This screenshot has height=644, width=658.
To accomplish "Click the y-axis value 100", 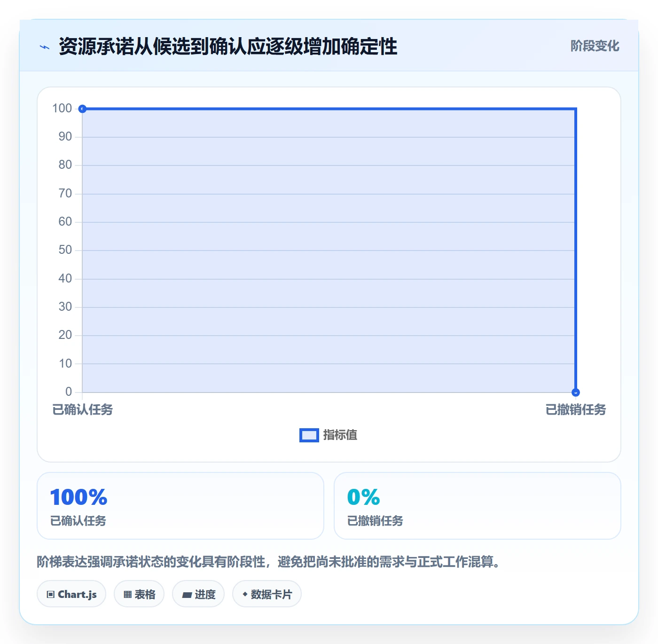I will coord(62,109).
